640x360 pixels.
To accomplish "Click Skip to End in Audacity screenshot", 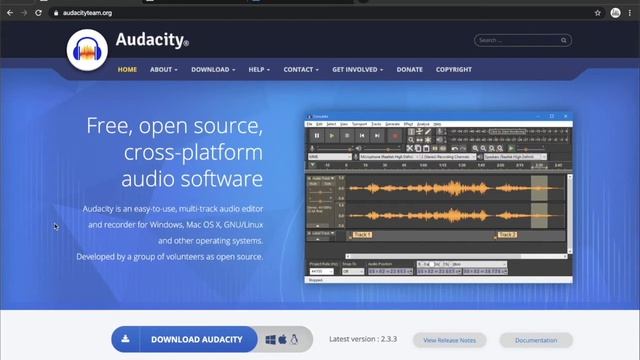I will pyautogui.click(x=377, y=136).
